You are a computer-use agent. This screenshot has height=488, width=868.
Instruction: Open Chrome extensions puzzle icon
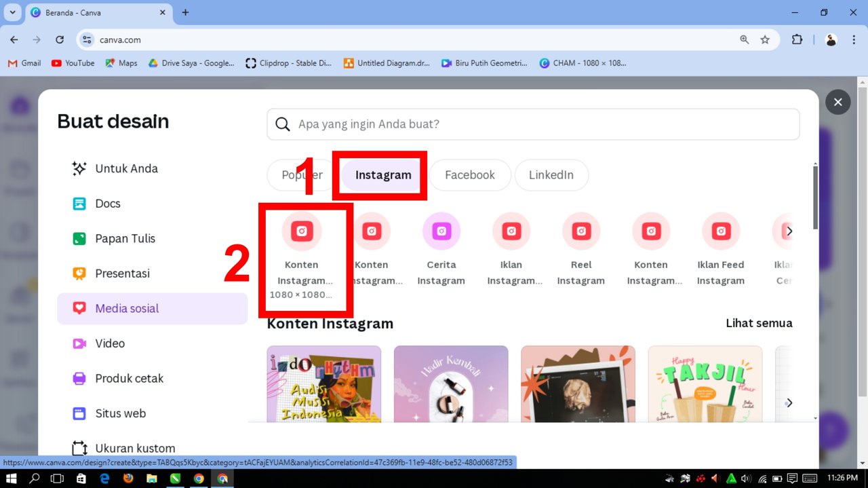797,40
